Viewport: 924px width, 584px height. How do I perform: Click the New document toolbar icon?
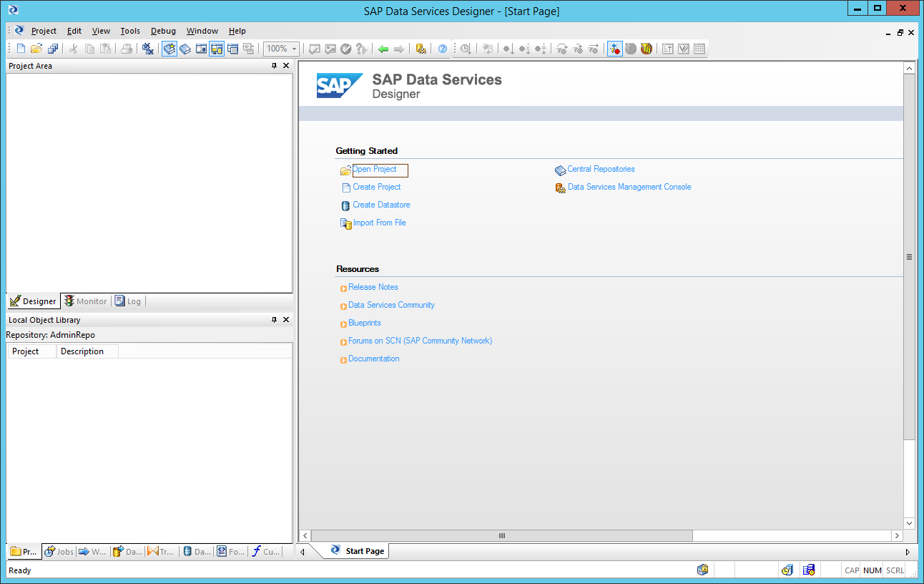click(21, 49)
